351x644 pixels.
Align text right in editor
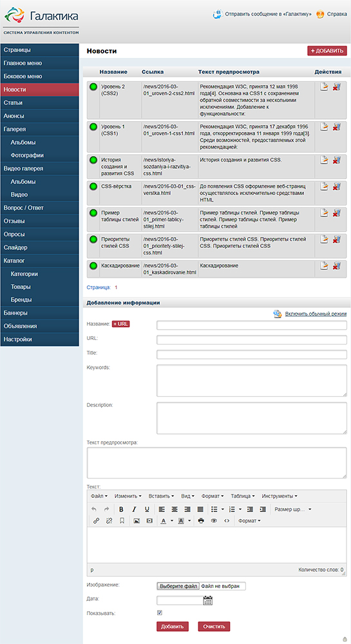[187, 509]
